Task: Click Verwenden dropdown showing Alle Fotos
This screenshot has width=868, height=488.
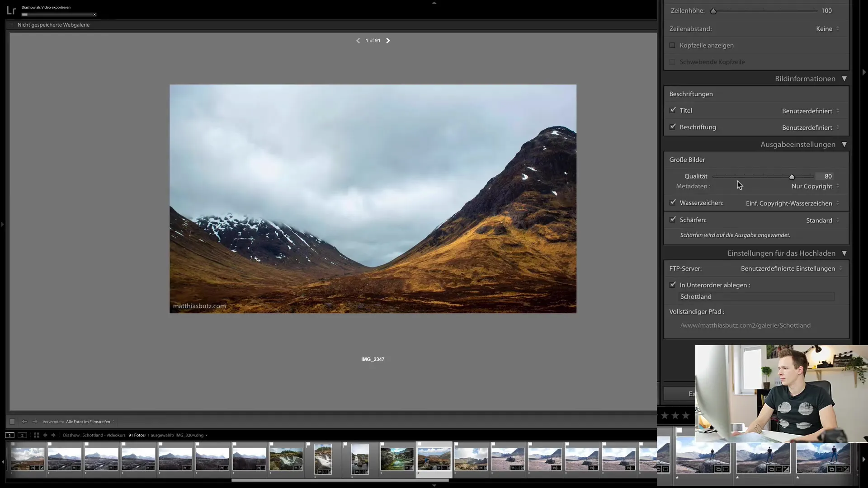Action: point(89,421)
